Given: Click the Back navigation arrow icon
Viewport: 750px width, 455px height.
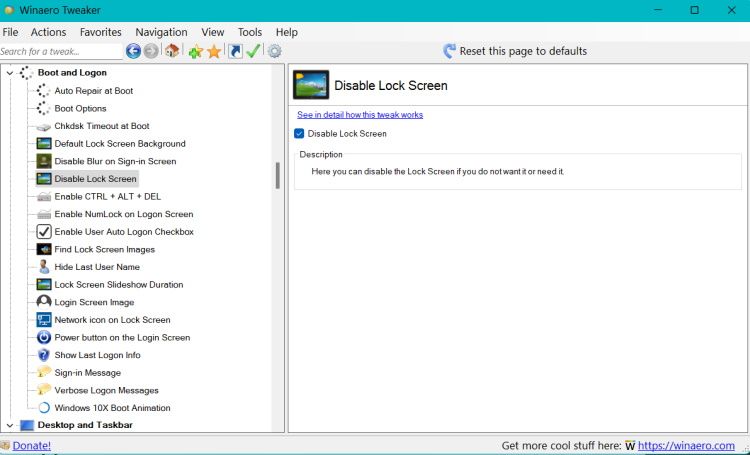Looking at the screenshot, I should [133, 51].
